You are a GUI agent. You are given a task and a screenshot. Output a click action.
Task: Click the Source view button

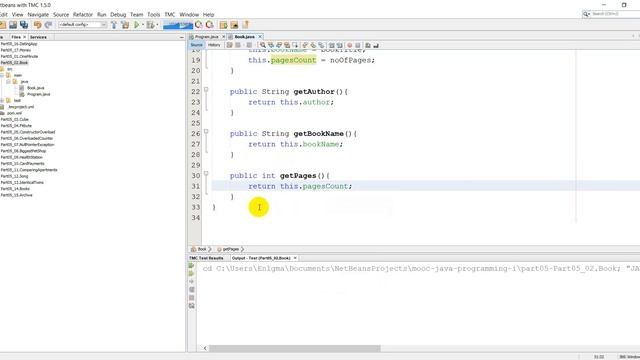pyautogui.click(x=196, y=45)
